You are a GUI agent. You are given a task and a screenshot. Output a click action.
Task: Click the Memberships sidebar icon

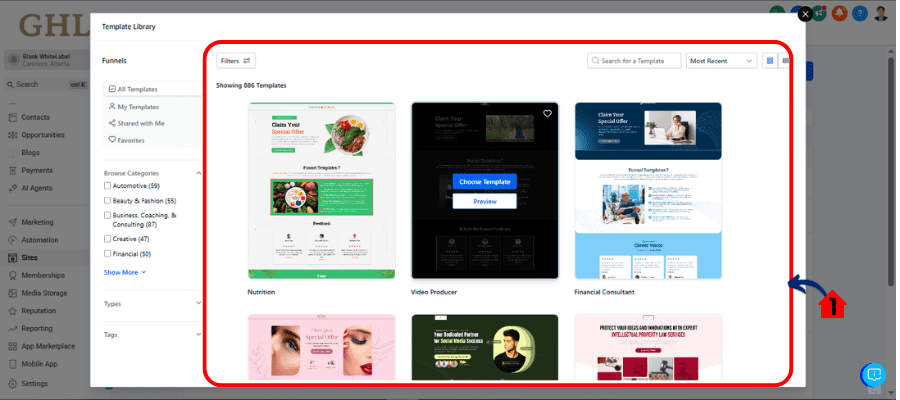13,275
